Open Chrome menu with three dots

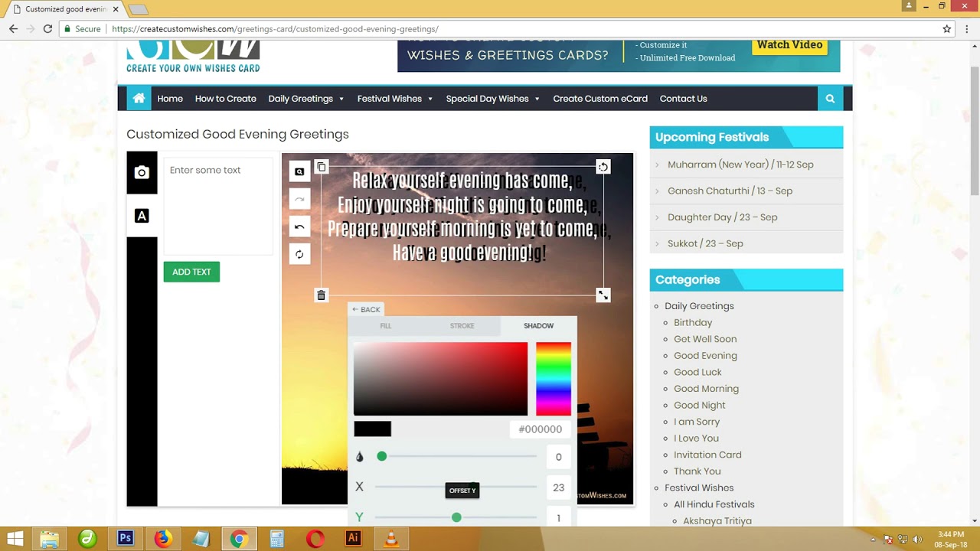click(967, 29)
